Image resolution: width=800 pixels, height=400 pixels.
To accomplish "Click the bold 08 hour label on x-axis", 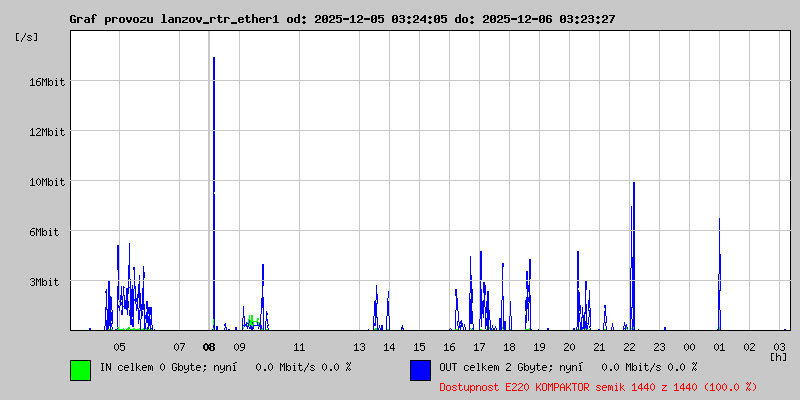I will tap(209, 347).
